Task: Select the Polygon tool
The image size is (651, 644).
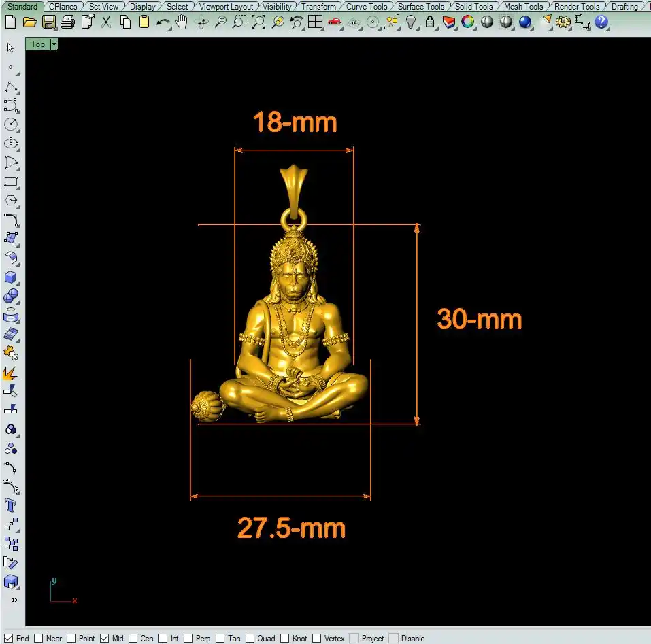Action: pos(11,201)
